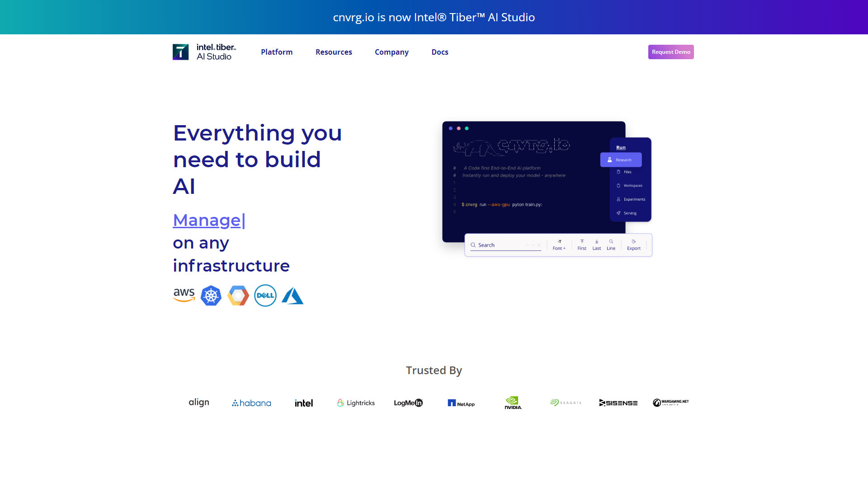The width and height of the screenshot is (868, 488).
Task: Click the intel logo under Trusted By
Action: click(304, 403)
